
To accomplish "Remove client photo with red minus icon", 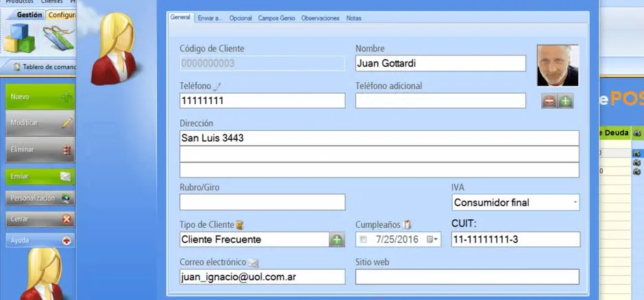I will pos(549,101).
